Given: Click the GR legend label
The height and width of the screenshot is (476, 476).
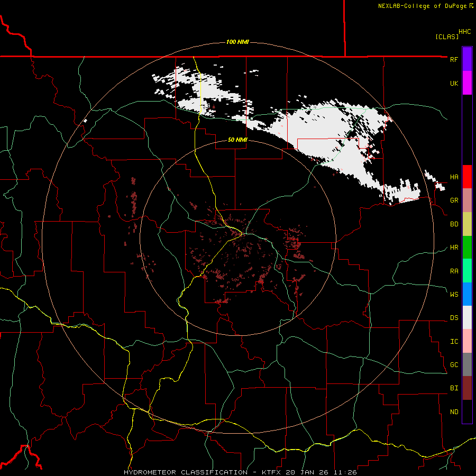Looking at the screenshot, I should [454, 200].
